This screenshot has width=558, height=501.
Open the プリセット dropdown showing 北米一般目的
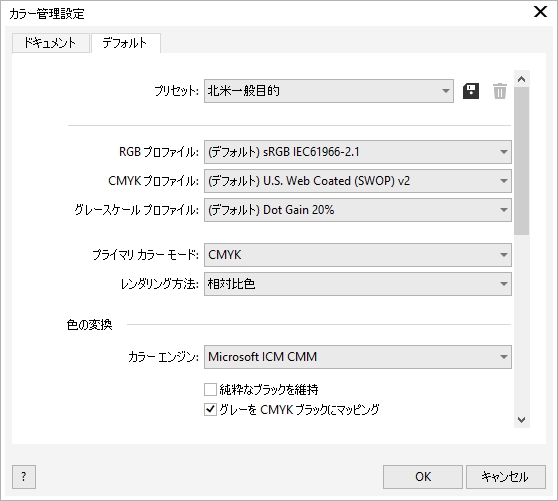coord(329,91)
